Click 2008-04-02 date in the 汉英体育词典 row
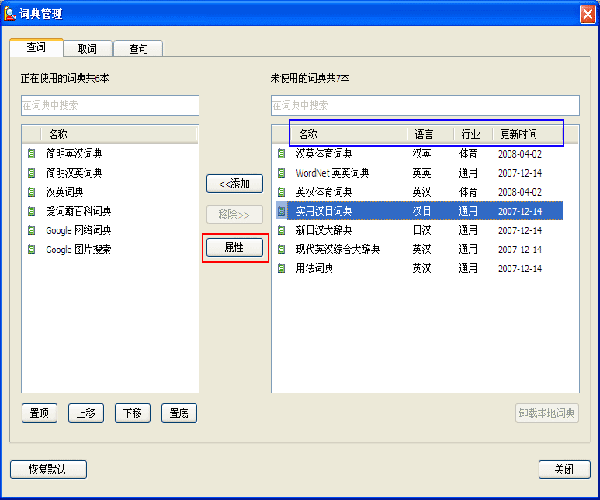600x500 pixels. pos(520,154)
